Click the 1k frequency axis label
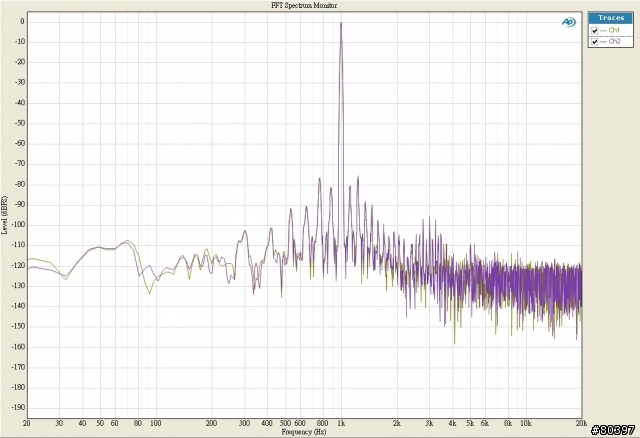The width and height of the screenshot is (640, 438). [x=341, y=423]
